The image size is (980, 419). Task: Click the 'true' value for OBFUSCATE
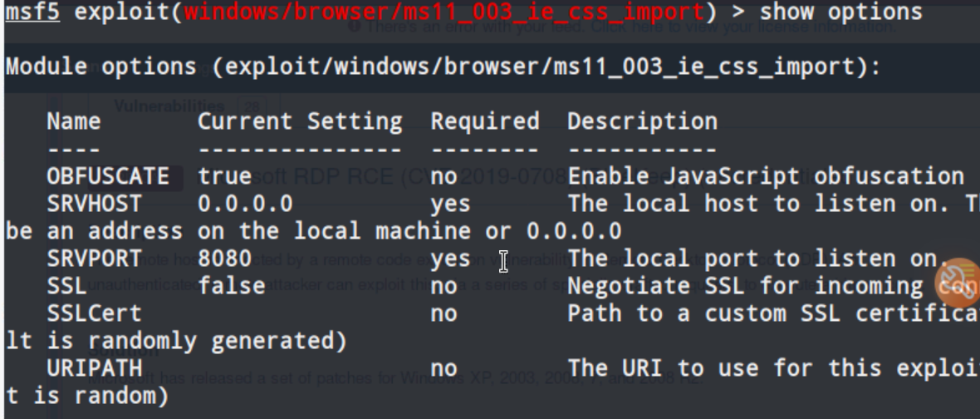click(225, 176)
